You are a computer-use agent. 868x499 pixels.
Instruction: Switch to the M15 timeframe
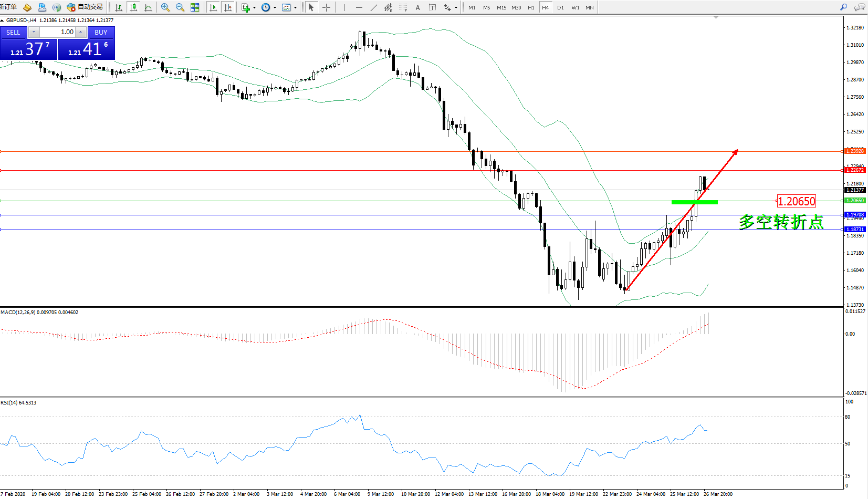501,7
